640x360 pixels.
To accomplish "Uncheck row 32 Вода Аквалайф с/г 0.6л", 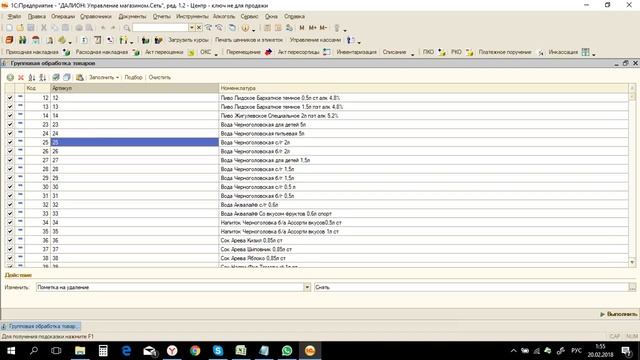I will click(10, 204).
